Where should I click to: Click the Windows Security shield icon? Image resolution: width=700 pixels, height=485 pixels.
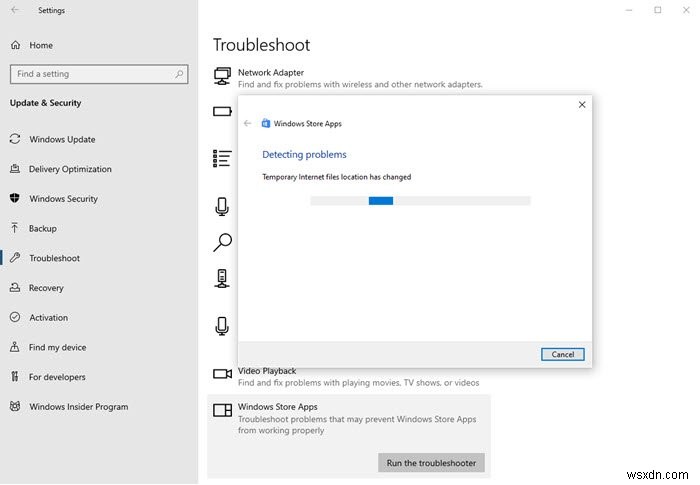[15, 199]
